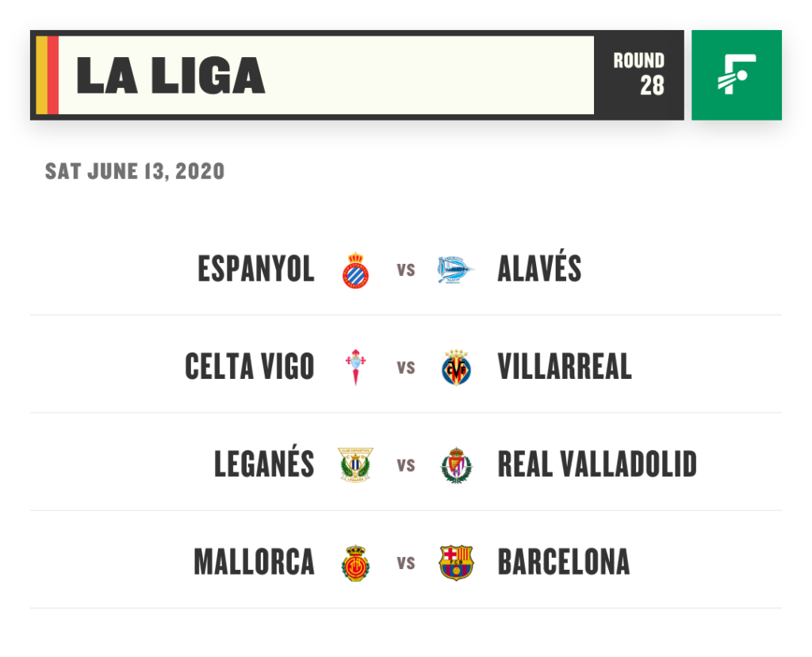This screenshot has width=812, height=657.
Task: Select the Celta Vigo team name
Action: [x=250, y=367]
